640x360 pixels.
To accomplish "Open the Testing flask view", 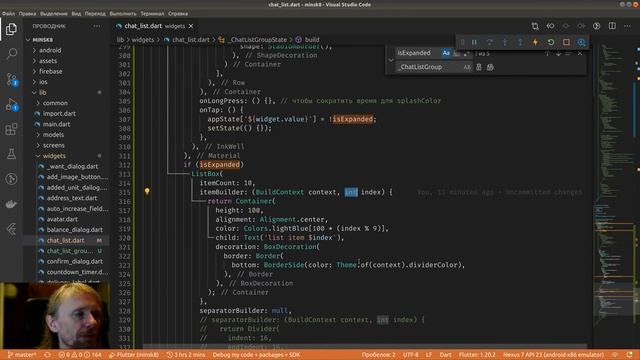I will coord(11,154).
